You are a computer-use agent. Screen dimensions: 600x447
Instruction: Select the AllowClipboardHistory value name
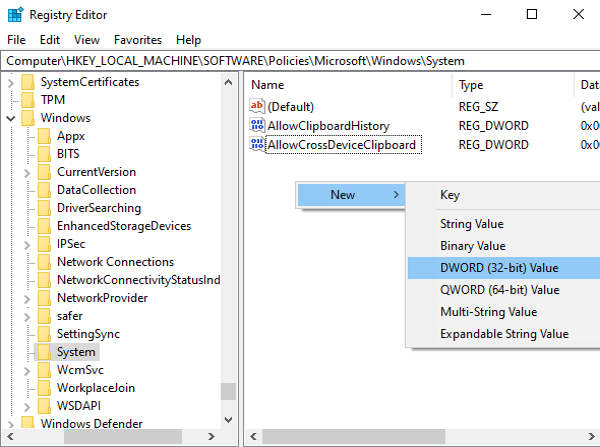328,126
